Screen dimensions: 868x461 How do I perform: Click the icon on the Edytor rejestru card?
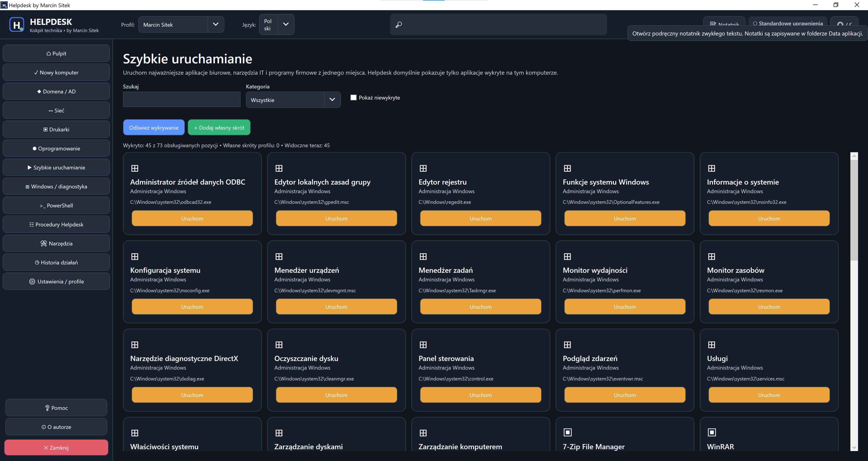click(x=423, y=168)
